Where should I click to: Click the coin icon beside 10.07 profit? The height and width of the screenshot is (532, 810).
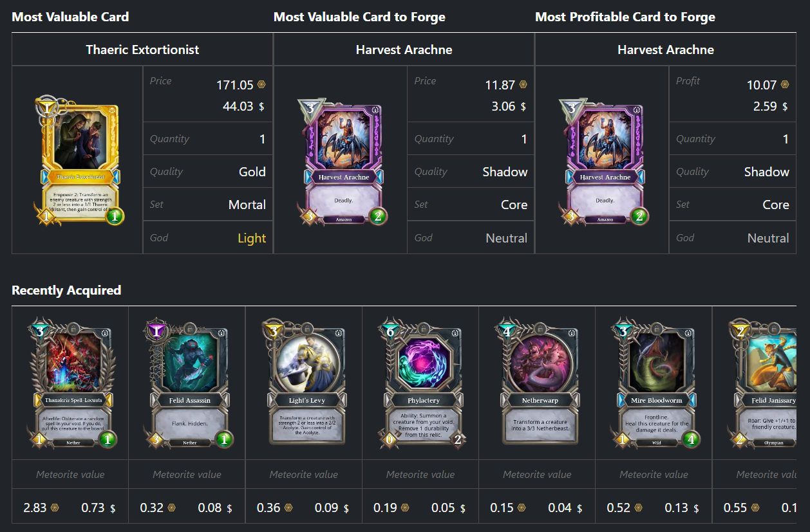[785, 85]
